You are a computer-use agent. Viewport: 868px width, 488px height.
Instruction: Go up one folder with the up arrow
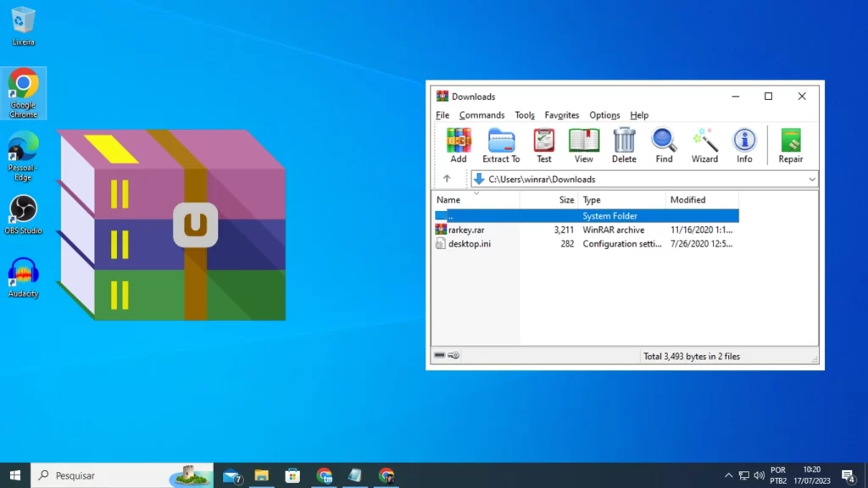click(448, 179)
